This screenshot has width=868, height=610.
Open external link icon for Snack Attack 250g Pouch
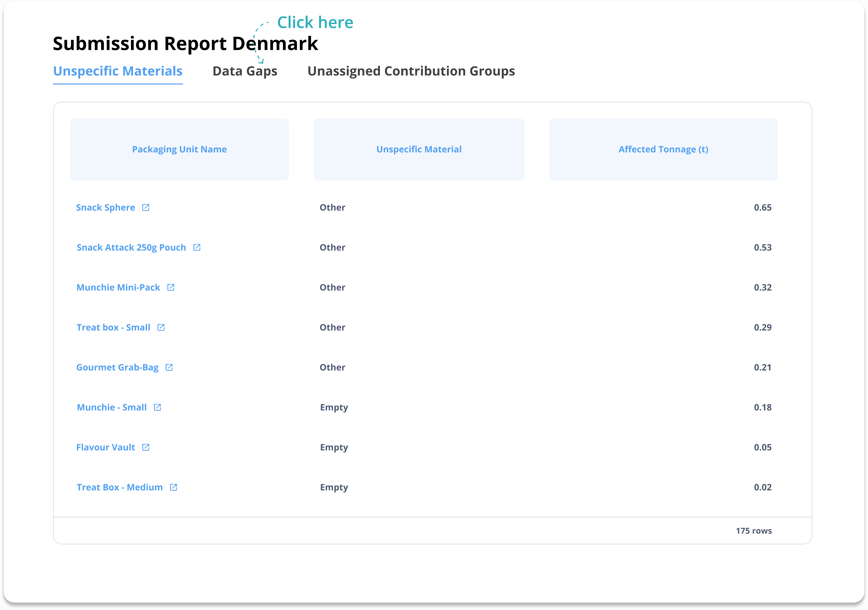[197, 247]
